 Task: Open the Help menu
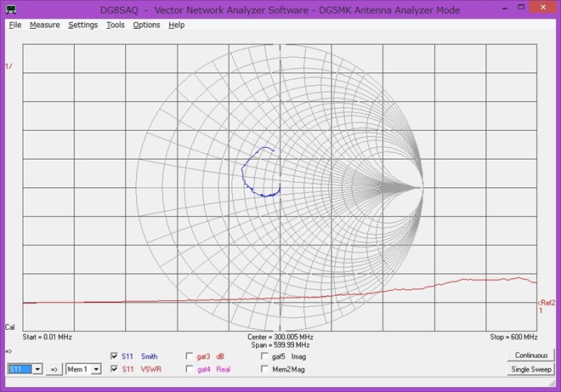pos(177,25)
